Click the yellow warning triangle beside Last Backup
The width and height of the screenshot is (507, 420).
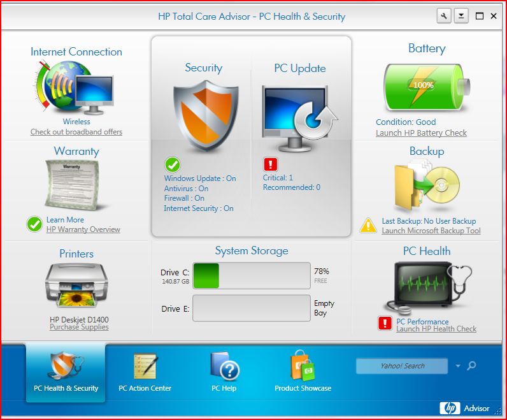click(x=368, y=226)
